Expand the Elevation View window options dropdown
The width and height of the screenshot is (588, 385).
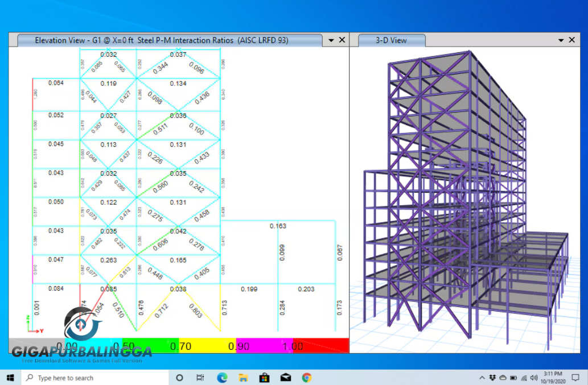[x=331, y=40]
